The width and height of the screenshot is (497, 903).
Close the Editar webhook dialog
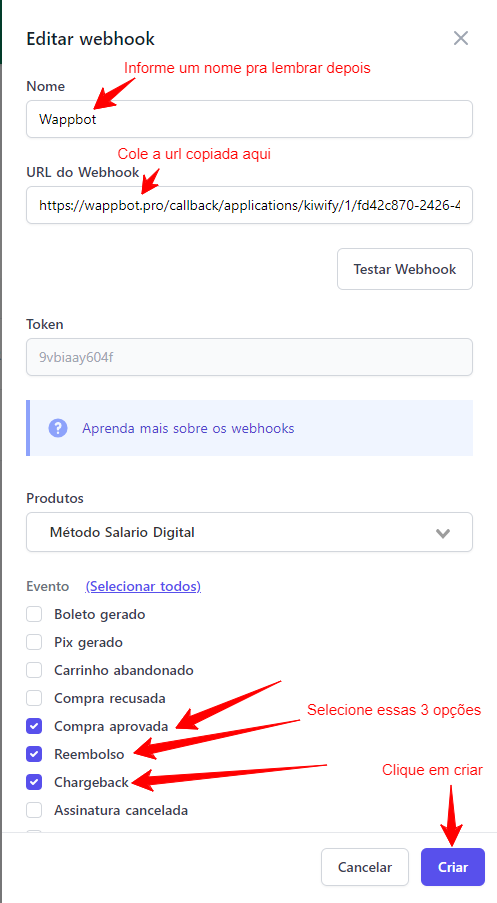pos(461,39)
